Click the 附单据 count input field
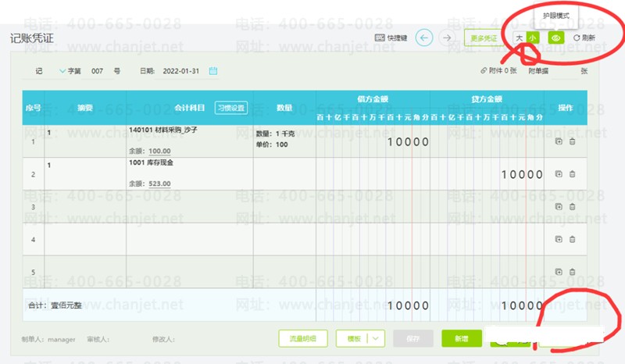The width and height of the screenshot is (625, 364). [563, 71]
